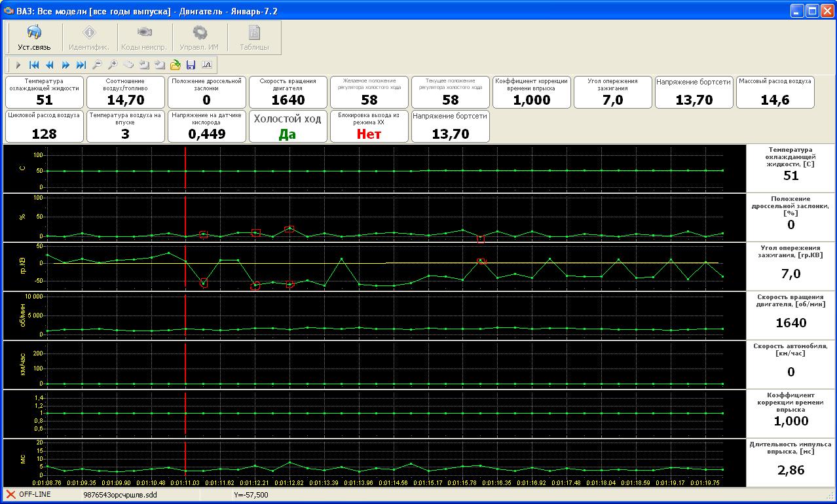Select the Холостой ход status tile
This screenshot has height=504, width=837.
(x=288, y=126)
